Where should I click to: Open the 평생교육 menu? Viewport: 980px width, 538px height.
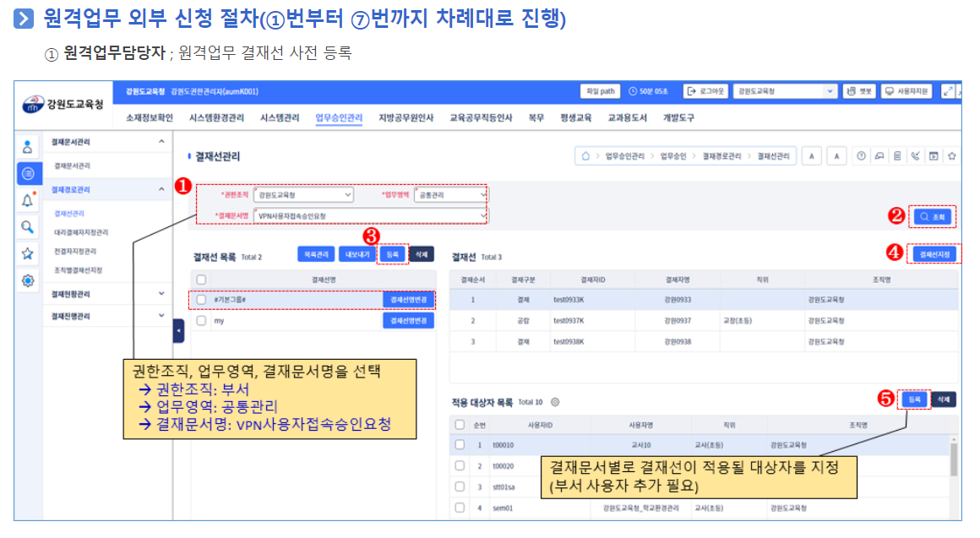(x=575, y=117)
